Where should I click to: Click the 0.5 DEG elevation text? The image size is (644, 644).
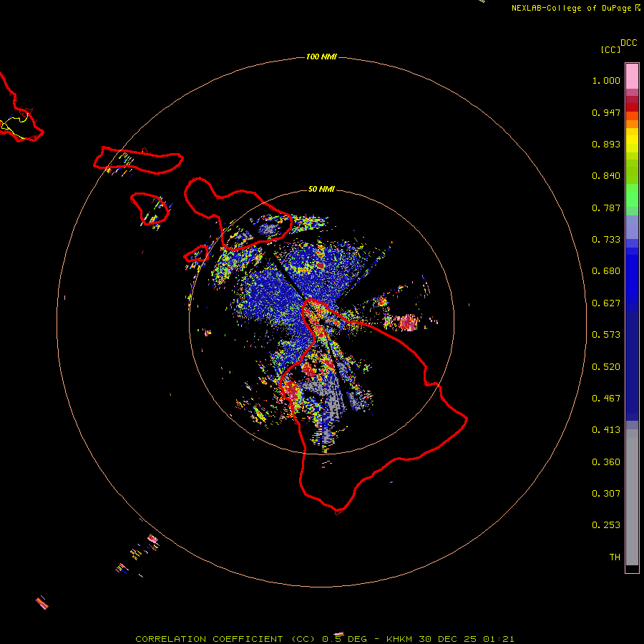pyautogui.click(x=344, y=639)
